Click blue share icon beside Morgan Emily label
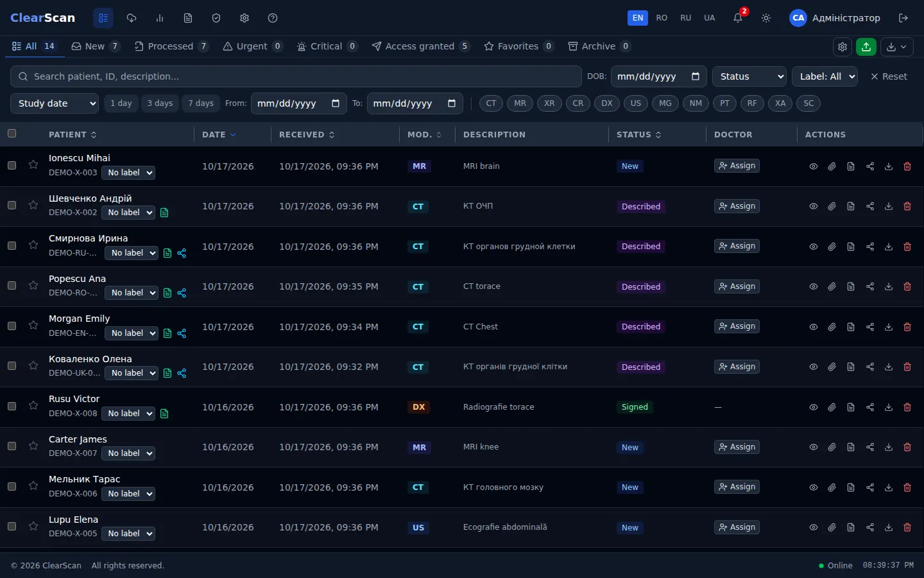924x578 pixels. point(182,333)
